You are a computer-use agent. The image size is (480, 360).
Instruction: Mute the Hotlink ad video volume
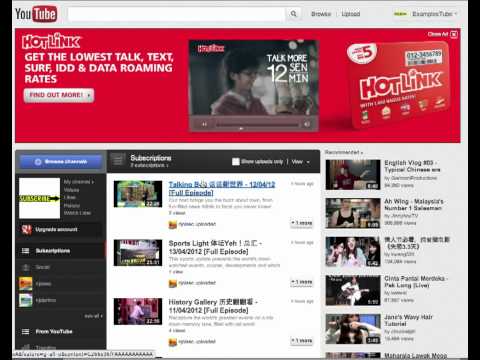coord(307,124)
